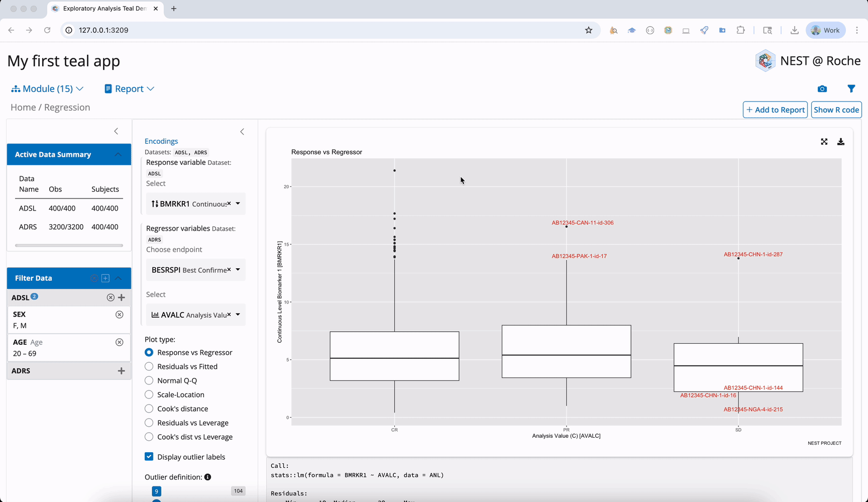Open the BESRSPI endpoint dropdown
868x502 pixels.
[238, 270]
